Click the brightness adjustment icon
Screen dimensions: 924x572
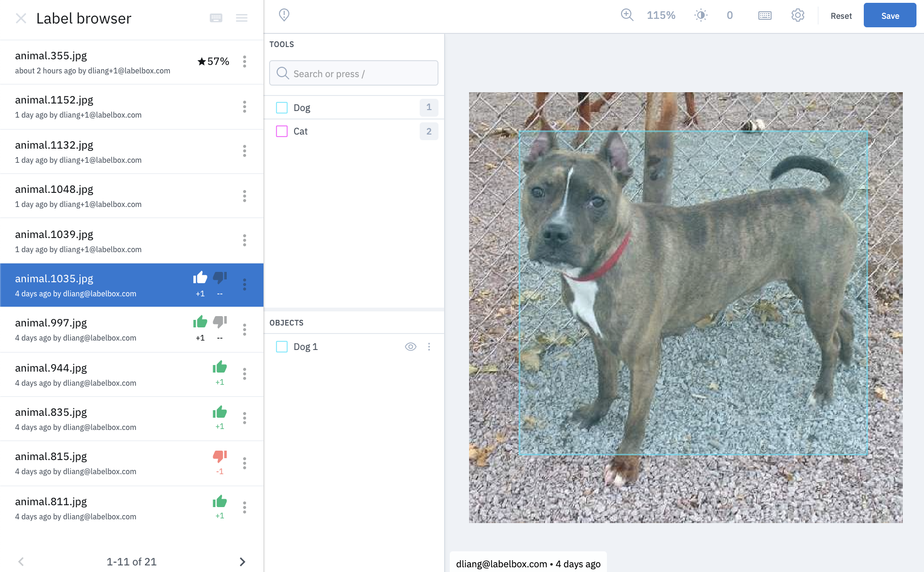click(x=701, y=15)
